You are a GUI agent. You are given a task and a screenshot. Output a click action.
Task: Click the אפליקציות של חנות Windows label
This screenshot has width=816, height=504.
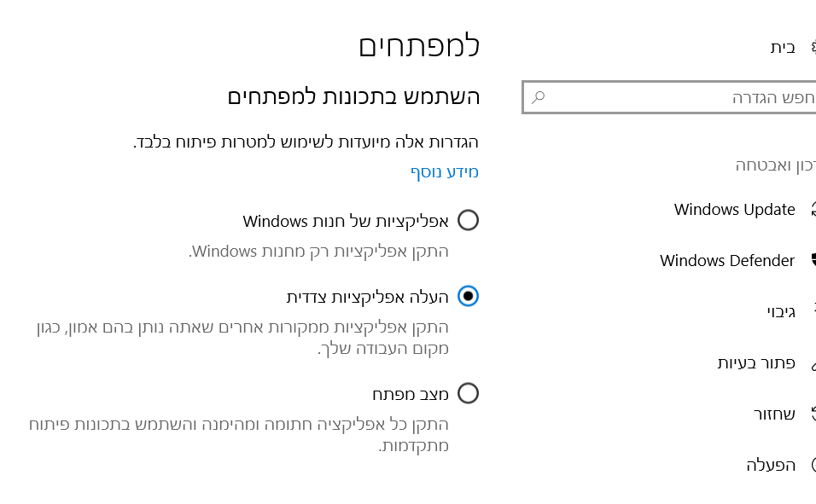[346, 221]
